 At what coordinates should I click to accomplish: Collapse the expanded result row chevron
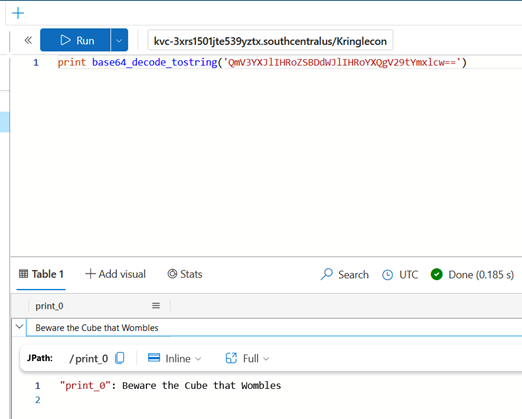pos(19,326)
